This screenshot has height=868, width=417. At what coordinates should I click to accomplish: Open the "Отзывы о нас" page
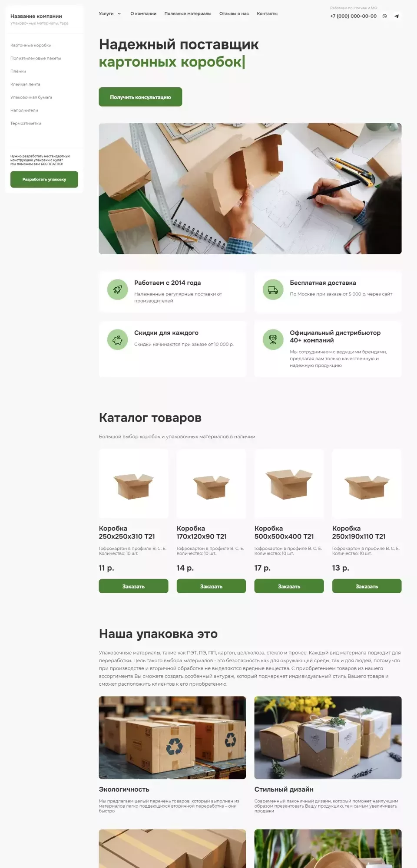pos(234,14)
